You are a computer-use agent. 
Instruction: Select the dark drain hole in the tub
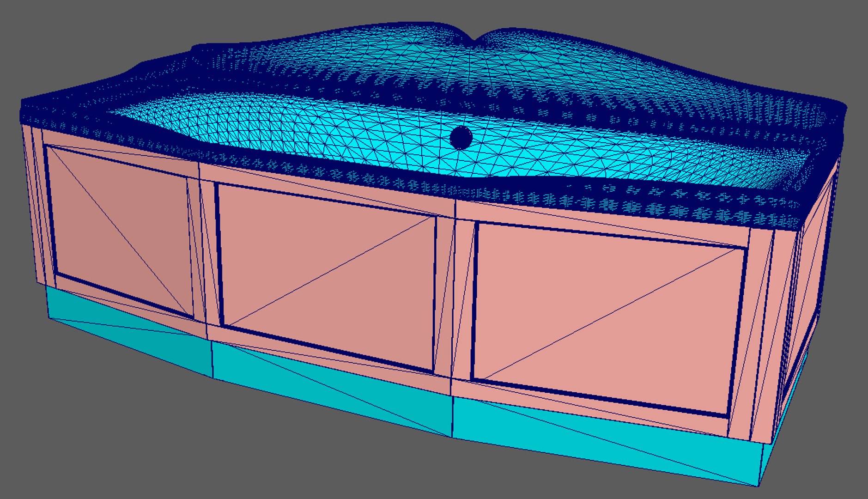[461, 137]
